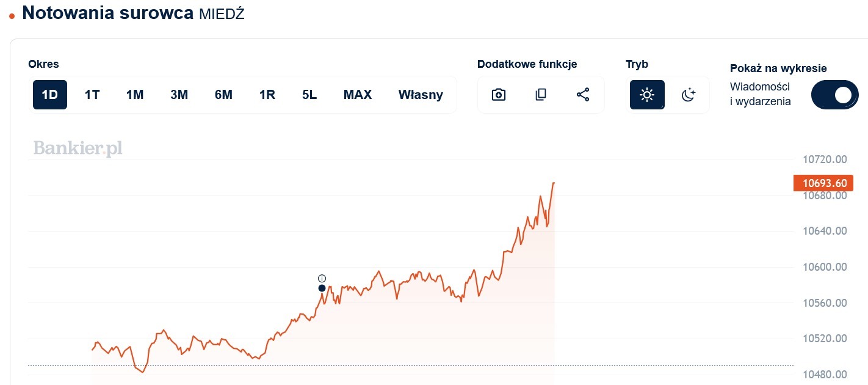The width and height of the screenshot is (868, 385).
Task: Choose the 6M period
Action: click(223, 95)
